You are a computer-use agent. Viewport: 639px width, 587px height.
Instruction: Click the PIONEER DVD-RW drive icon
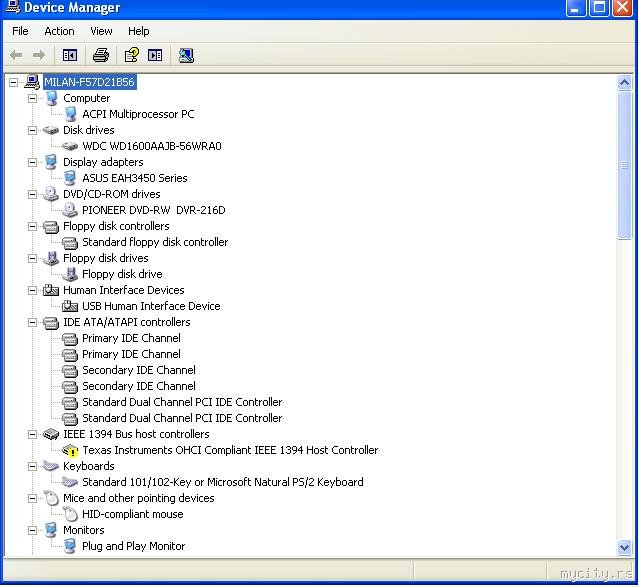pos(70,210)
